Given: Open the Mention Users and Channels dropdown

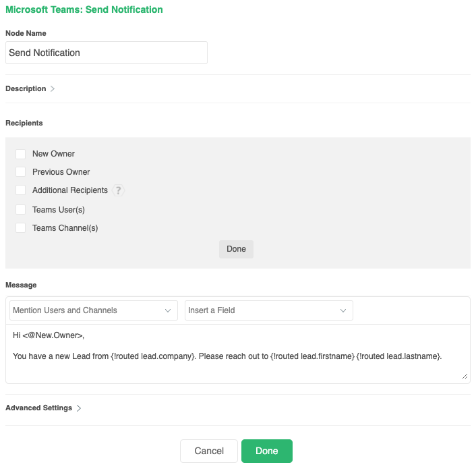Looking at the screenshot, I should pyautogui.click(x=94, y=310).
